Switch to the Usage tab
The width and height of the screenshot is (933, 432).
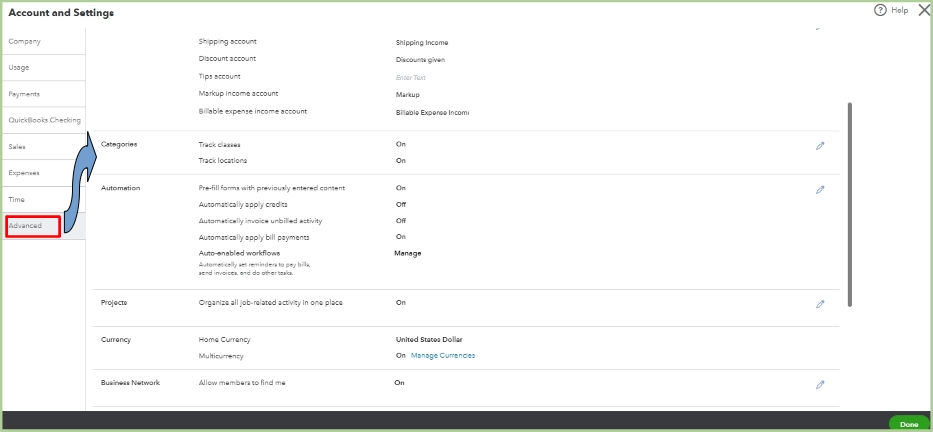click(19, 67)
